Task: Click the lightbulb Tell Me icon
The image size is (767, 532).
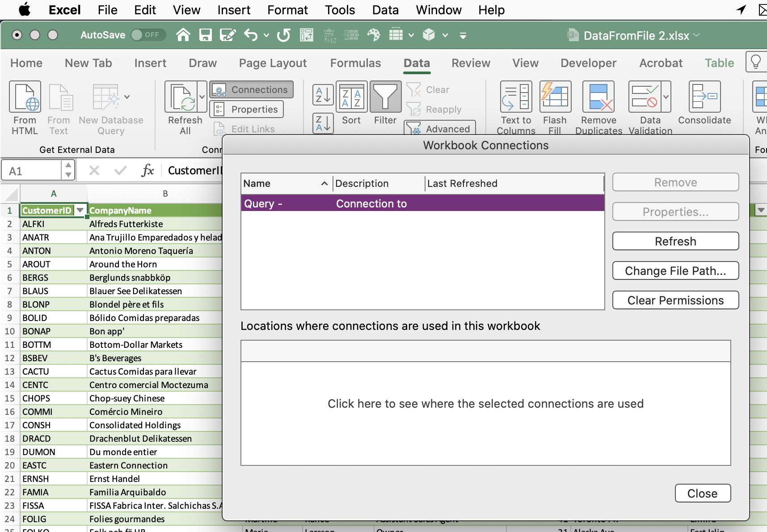Action: point(756,62)
